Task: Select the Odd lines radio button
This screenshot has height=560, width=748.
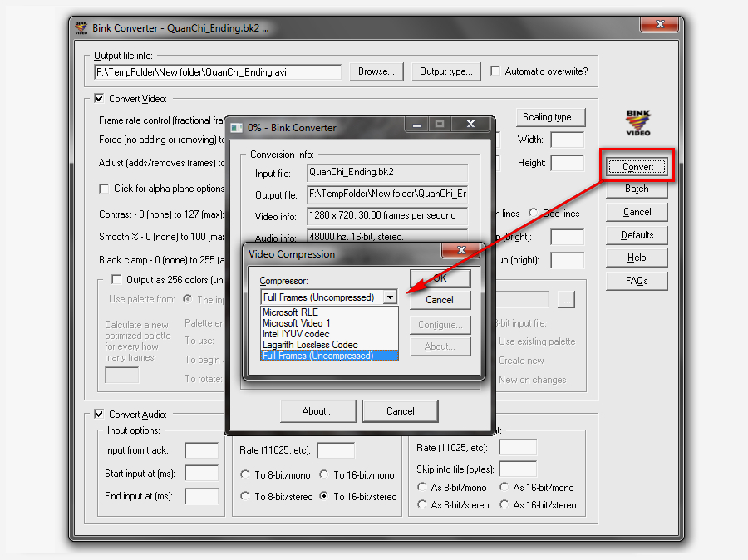Action: tap(534, 213)
